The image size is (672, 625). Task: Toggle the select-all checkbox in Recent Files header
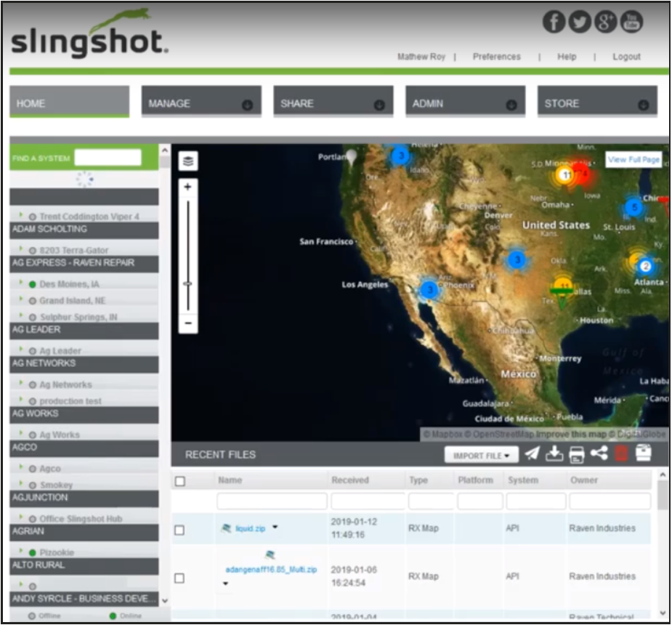click(180, 481)
